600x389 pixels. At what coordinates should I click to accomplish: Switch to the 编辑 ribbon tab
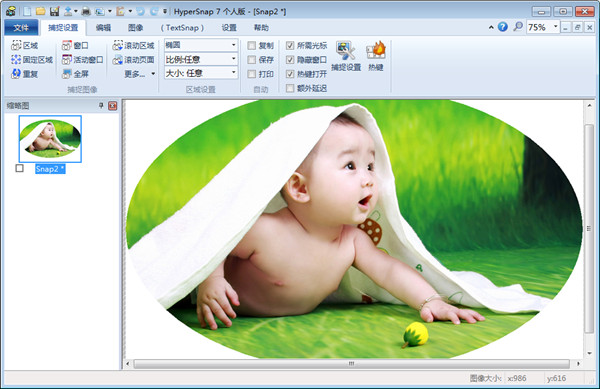pos(103,28)
